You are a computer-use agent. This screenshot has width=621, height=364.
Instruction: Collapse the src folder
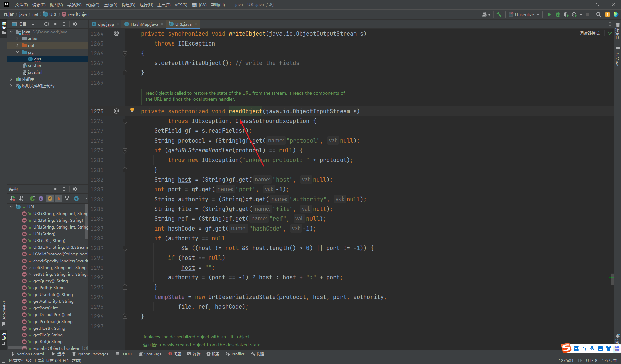17,52
